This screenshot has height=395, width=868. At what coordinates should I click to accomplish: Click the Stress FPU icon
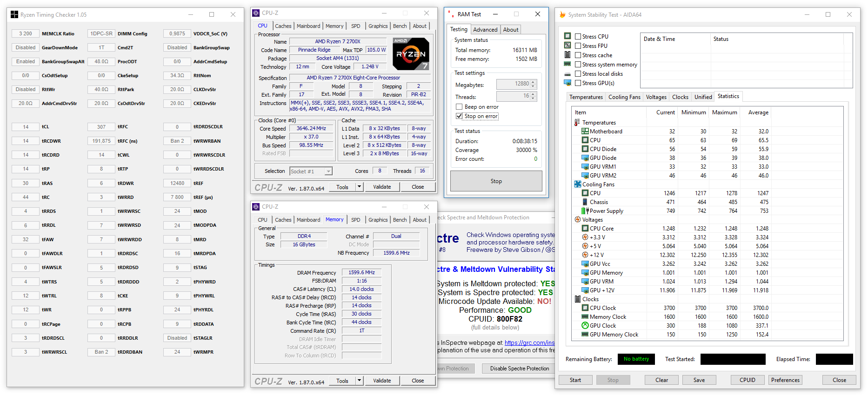coord(568,46)
